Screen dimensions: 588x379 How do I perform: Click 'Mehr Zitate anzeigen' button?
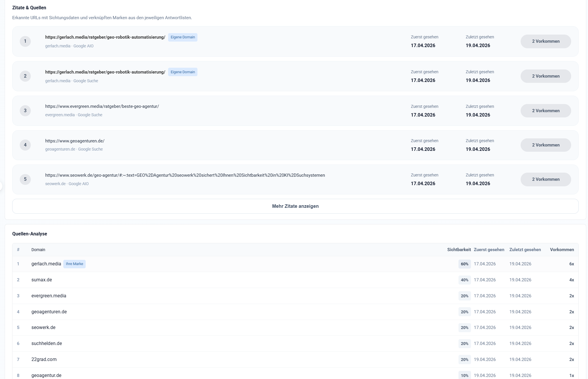click(x=295, y=206)
